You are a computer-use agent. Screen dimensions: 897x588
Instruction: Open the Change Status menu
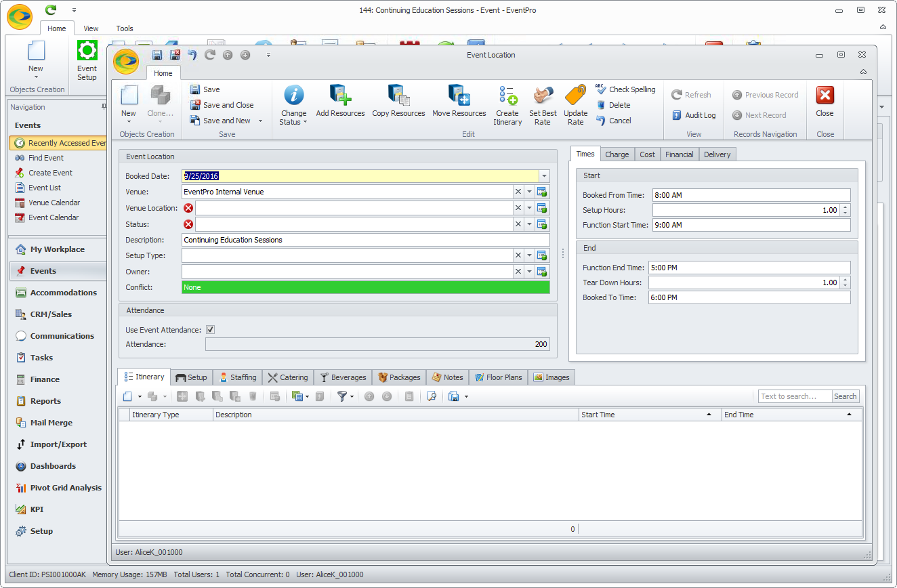pyautogui.click(x=293, y=105)
